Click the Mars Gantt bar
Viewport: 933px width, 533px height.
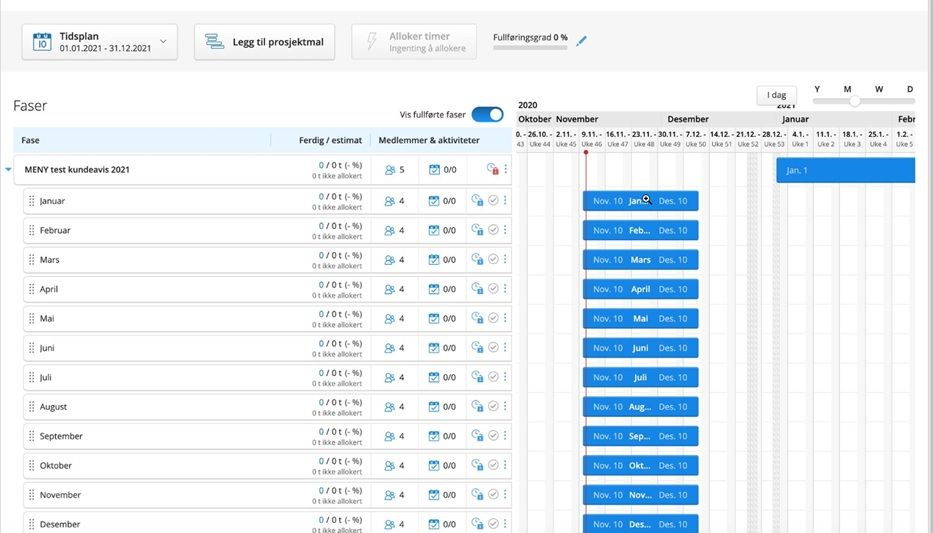pyautogui.click(x=640, y=259)
